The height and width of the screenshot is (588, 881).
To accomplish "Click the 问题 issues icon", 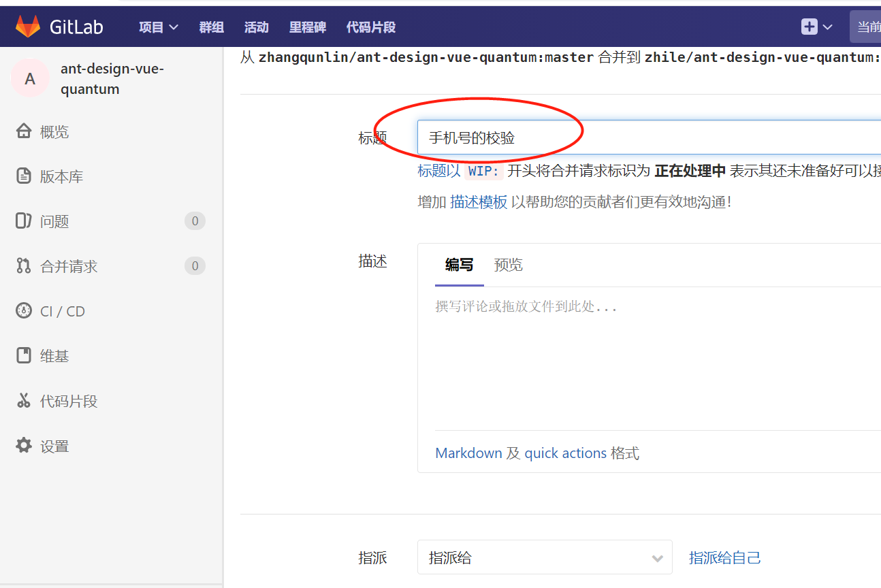I will [24, 220].
